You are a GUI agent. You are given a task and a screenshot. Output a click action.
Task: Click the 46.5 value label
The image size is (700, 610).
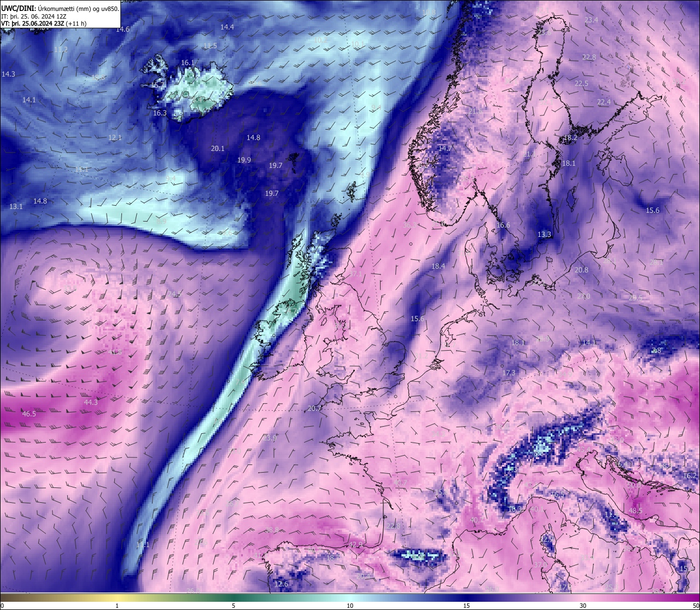click(x=29, y=414)
